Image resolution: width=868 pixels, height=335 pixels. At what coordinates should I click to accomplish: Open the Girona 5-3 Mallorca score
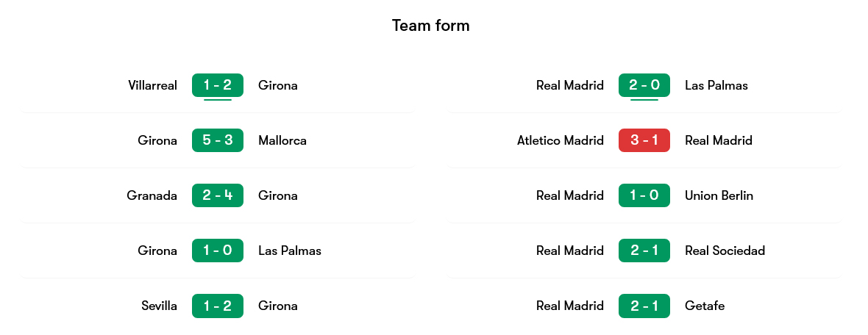coord(218,140)
